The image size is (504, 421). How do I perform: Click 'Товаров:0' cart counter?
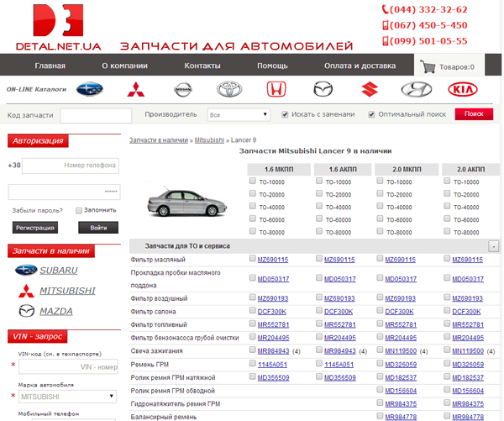coord(457,67)
